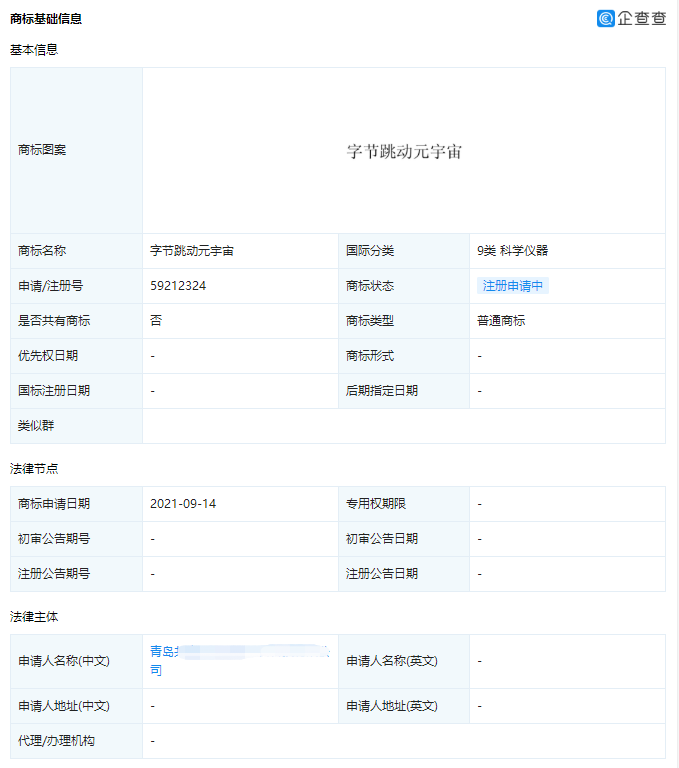Click the 初审公告日期 label cell

pos(404,539)
